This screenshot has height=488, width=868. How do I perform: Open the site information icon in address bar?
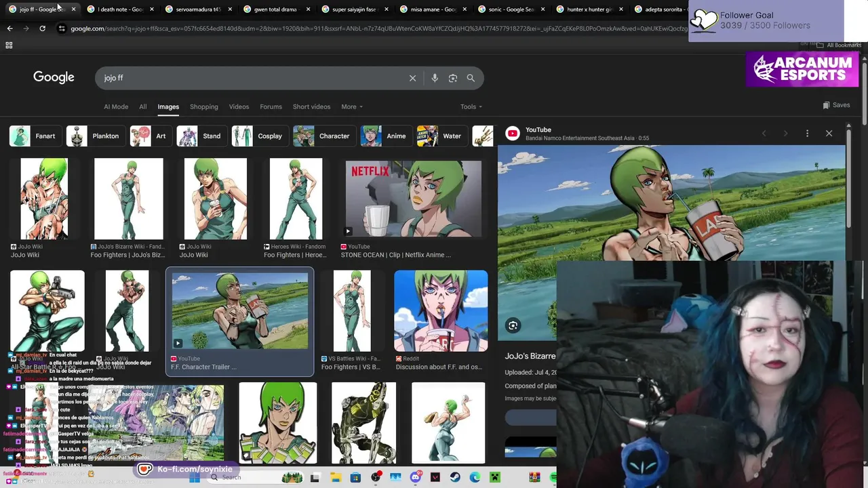pyautogui.click(x=62, y=28)
